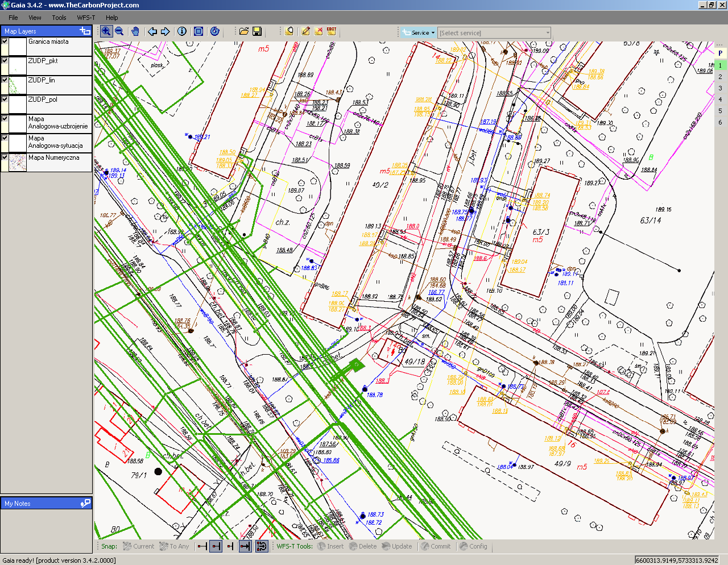Select the Identify info tool
This screenshot has height=565, width=728.
tap(182, 31)
